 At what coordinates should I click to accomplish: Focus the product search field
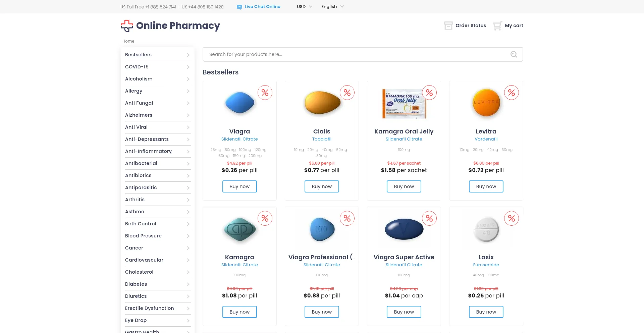tap(356, 54)
